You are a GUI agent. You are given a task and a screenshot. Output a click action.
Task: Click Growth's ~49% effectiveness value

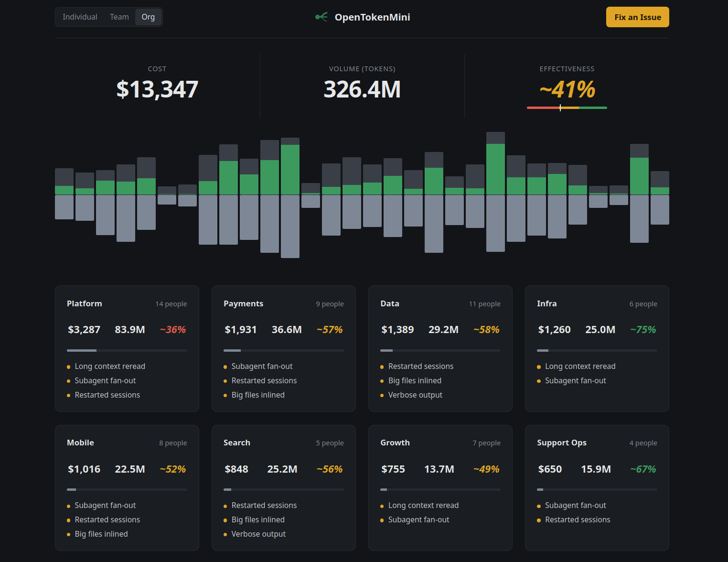[x=486, y=469]
